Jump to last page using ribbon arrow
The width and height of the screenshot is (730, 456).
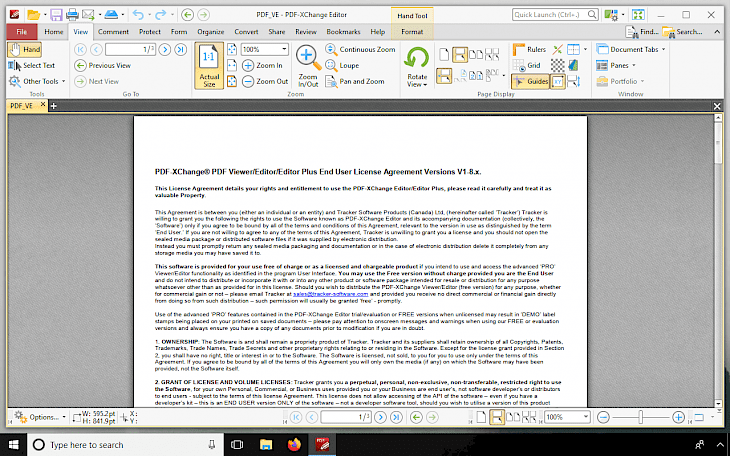tap(181, 49)
